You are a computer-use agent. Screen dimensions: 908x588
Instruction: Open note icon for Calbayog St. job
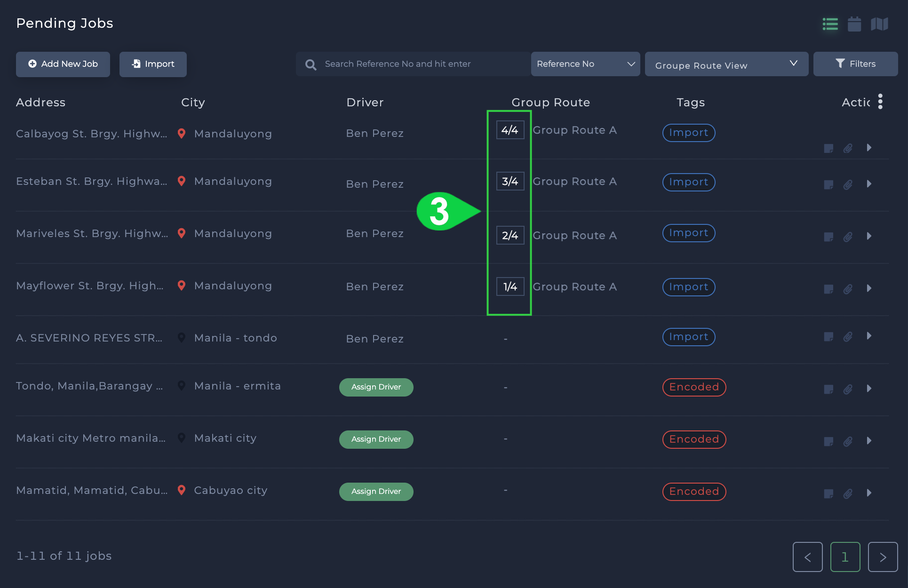point(828,149)
